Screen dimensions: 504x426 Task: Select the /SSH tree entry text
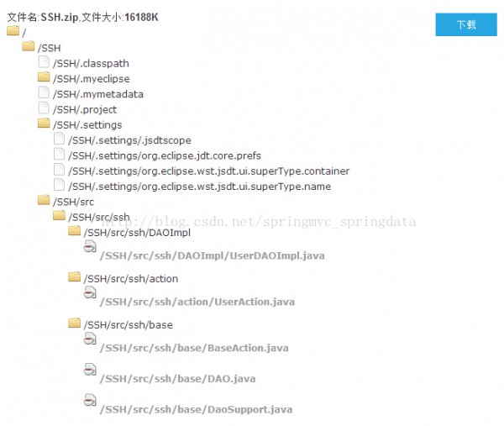(50, 48)
